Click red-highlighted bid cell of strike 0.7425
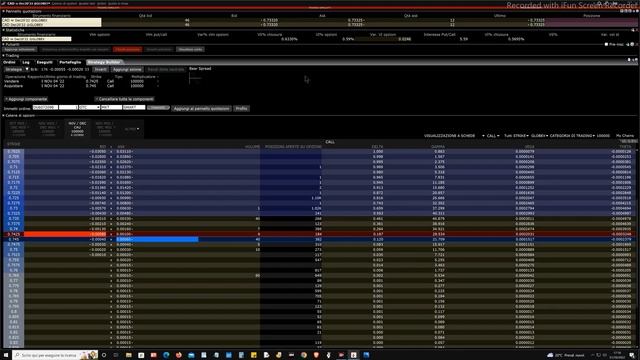 65,234
